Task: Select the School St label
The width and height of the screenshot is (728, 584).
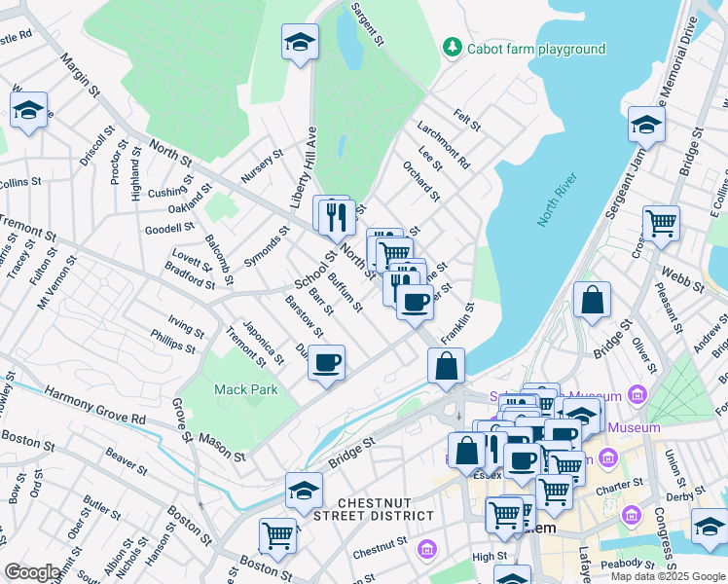Action: point(315,270)
